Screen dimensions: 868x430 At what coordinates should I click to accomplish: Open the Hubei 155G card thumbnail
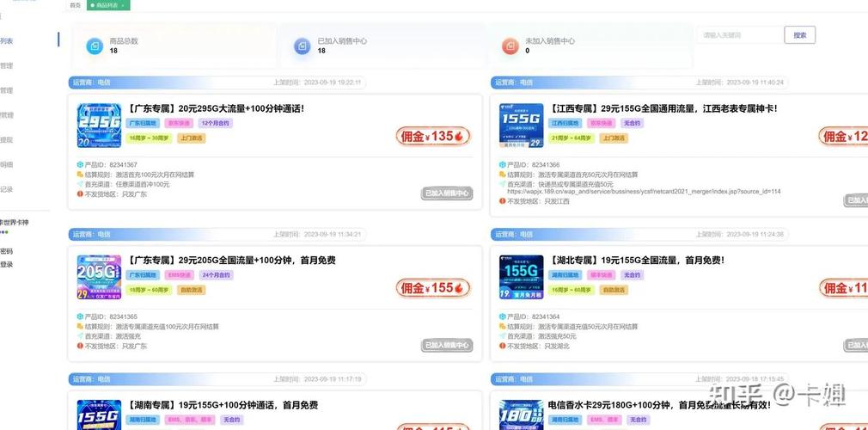(x=522, y=277)
